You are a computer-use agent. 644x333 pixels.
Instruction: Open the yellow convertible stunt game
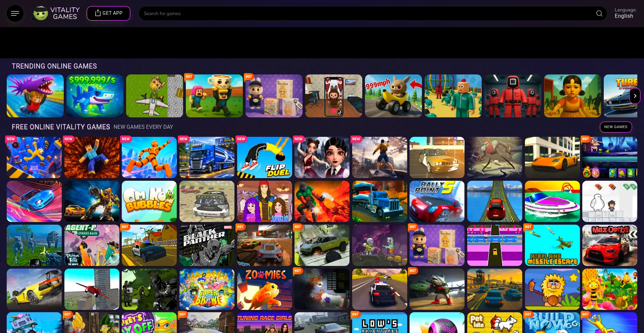[34, 289]
